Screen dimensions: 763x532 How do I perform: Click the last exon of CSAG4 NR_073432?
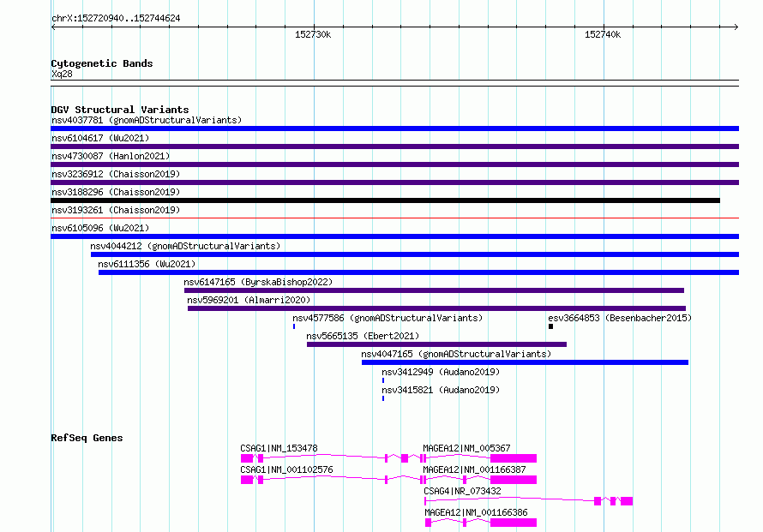click(x=627, y=501)
